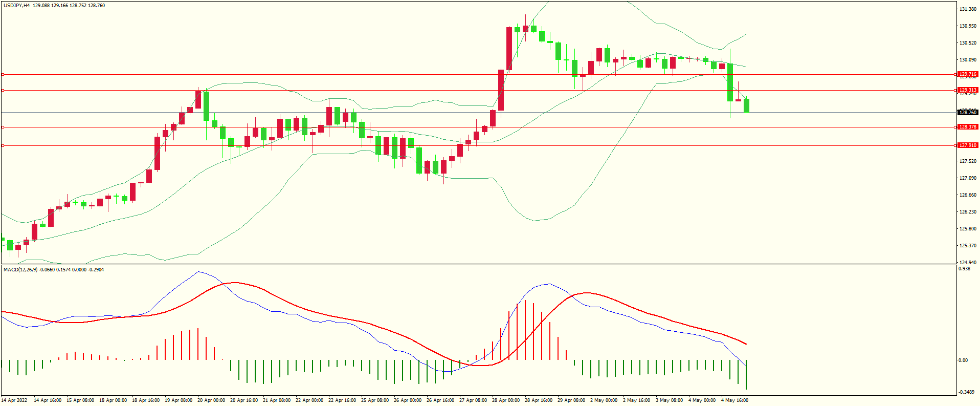This screenshot has height=406, width=980.
Task: Click the 26 Apr 16:00 time label
Action: click(440, 400)
